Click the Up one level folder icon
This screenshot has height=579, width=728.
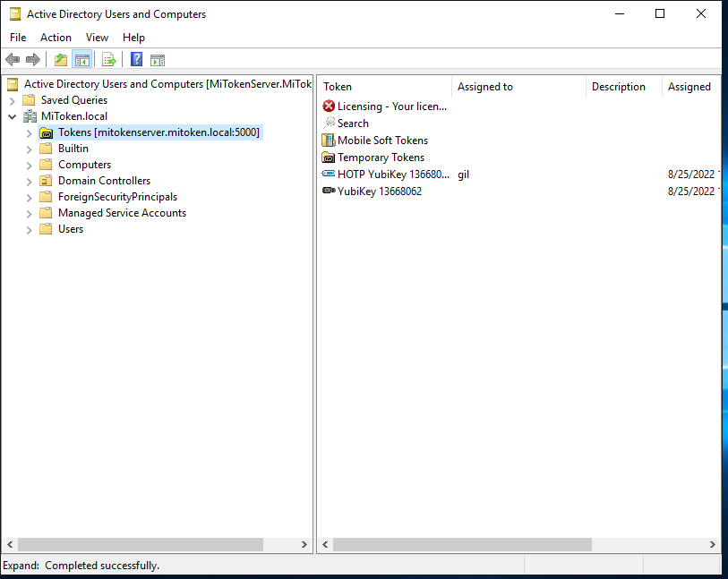61,59
